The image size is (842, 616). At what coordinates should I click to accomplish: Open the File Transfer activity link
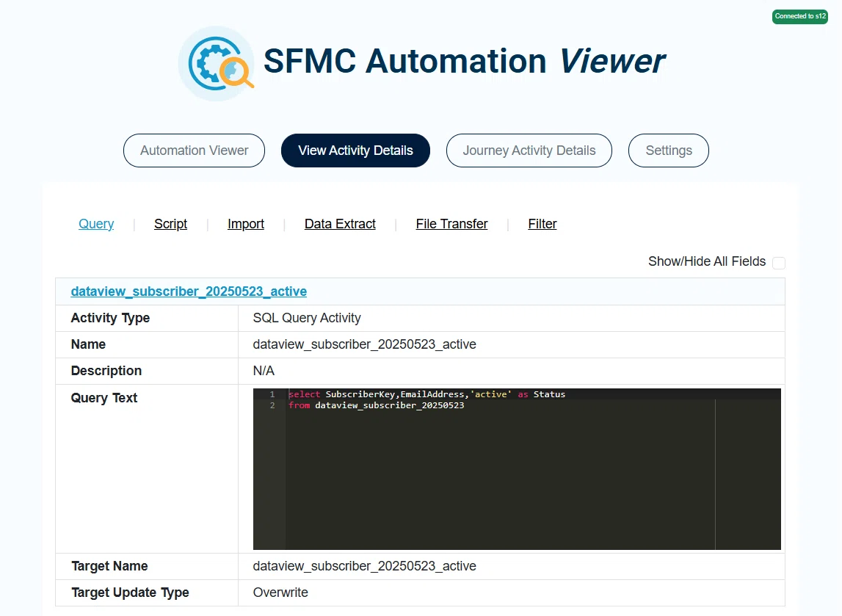click(451, 224)
